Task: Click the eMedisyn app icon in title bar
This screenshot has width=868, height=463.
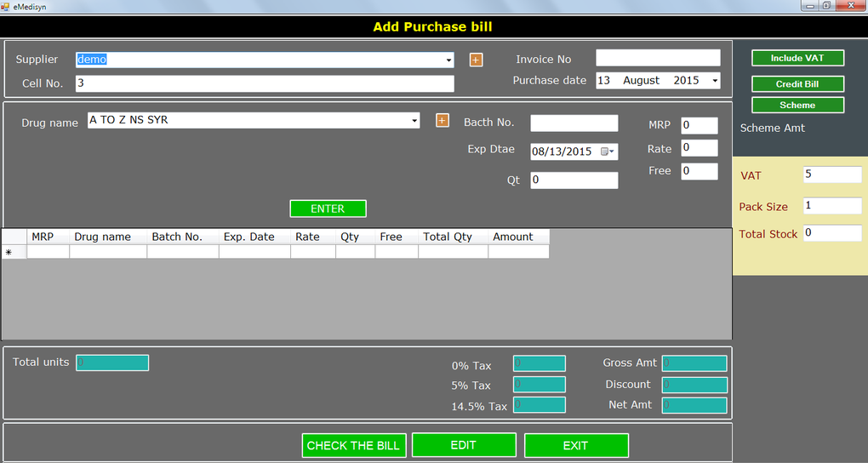Action: (5, 7)
